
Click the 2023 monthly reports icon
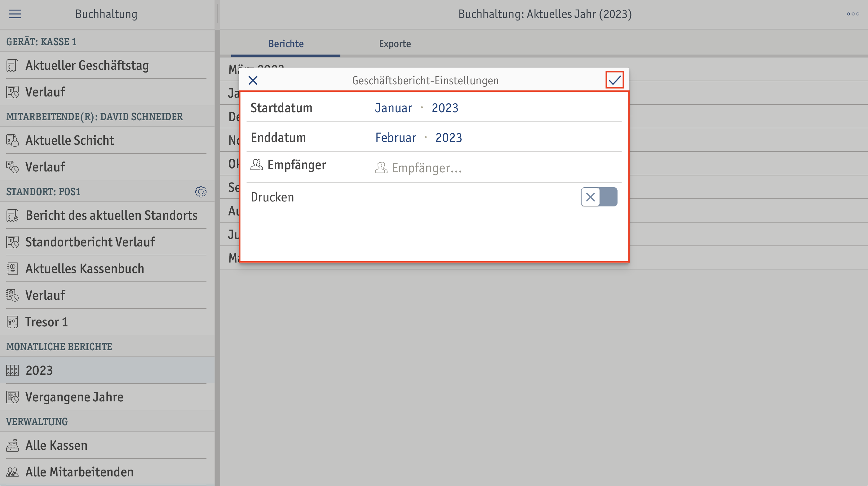[12, 370]
